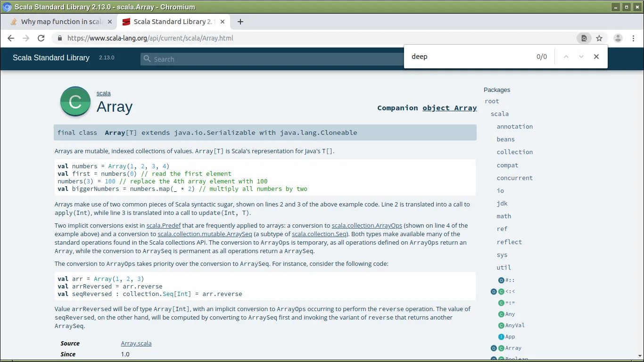Open the scala package link above Array
The height and width of the screenshot is (362, 644).
tap(104, 93)
